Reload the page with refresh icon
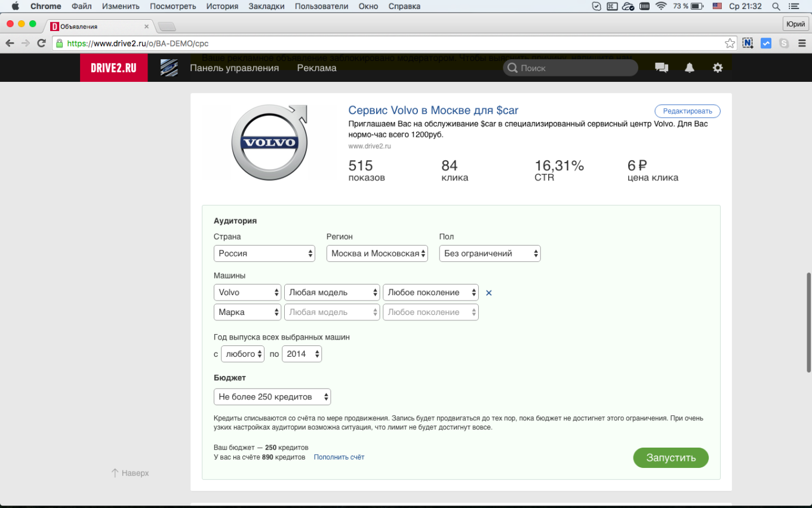Screen dimensions: 812x508 [x=41, y=43]
